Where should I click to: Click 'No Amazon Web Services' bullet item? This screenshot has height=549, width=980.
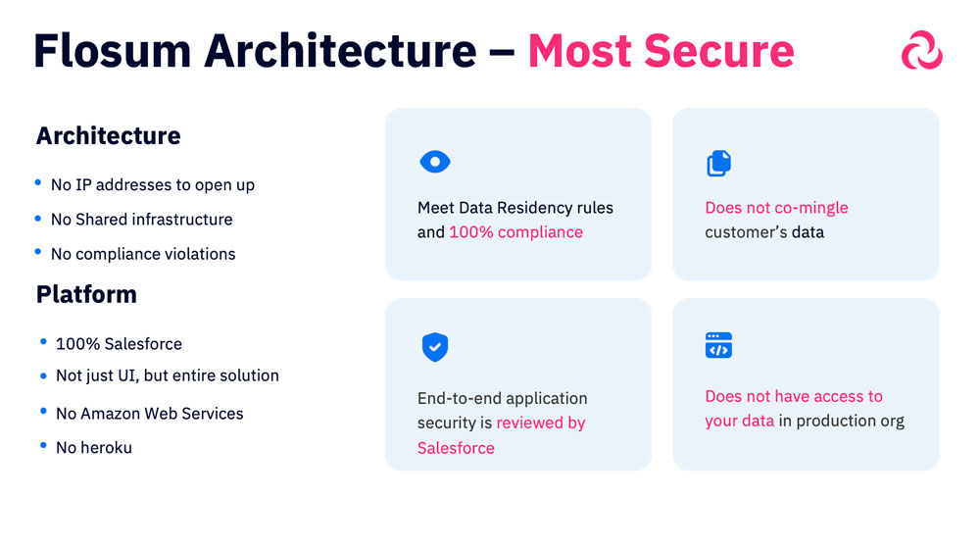coord(149,414)
